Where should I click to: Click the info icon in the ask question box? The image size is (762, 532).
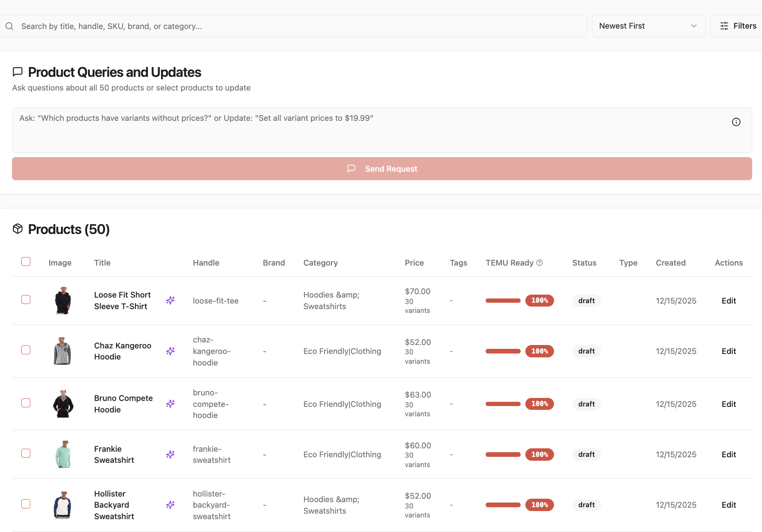click(736, 122)
